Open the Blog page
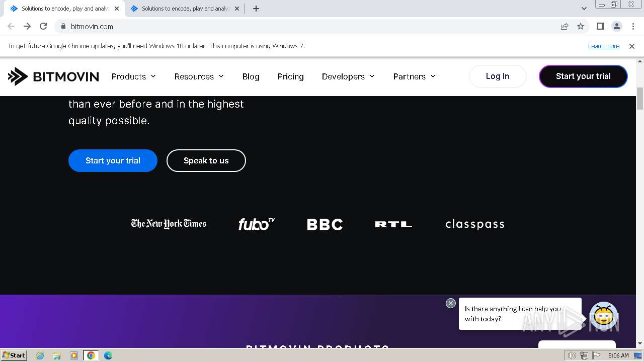The height and width of the screenshot is (362, 644). [x=251, y=76]
